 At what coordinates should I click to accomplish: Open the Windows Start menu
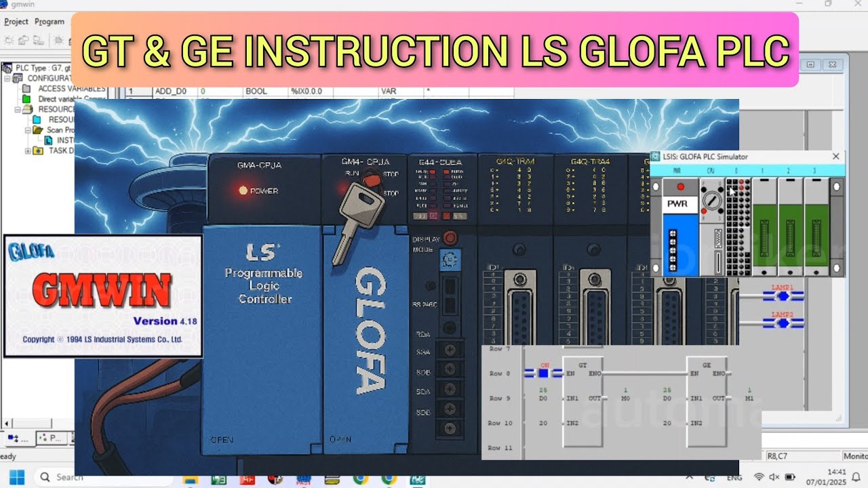point(16,477)
